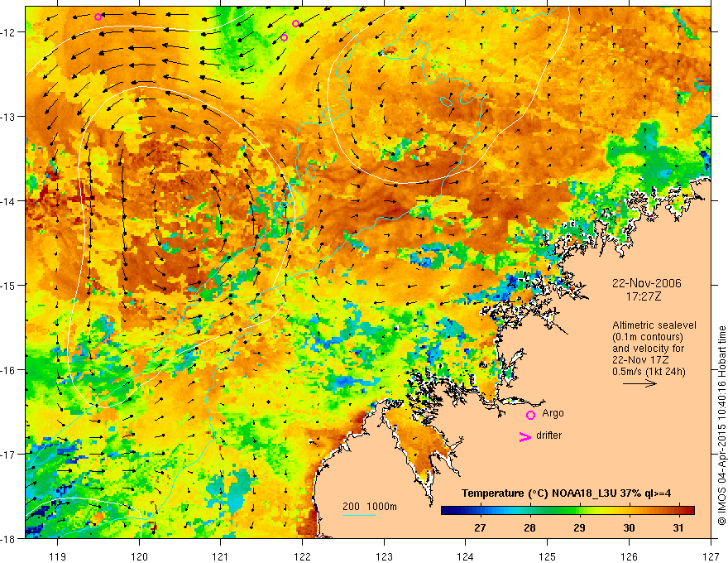This screenshot has height=563, width=728.
Task: Click the longitude axis label 125
Action: click(548, 556)
